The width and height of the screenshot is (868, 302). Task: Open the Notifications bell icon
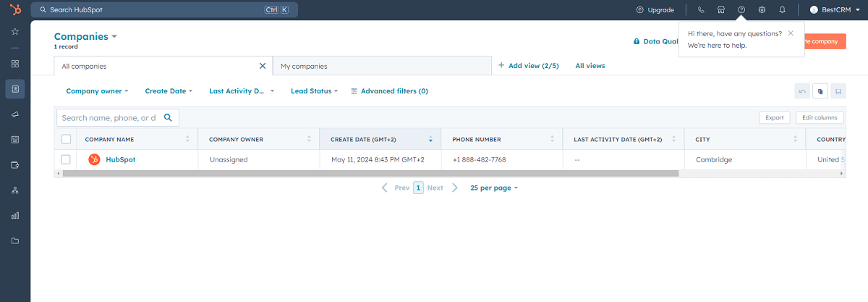pos(782,10)
